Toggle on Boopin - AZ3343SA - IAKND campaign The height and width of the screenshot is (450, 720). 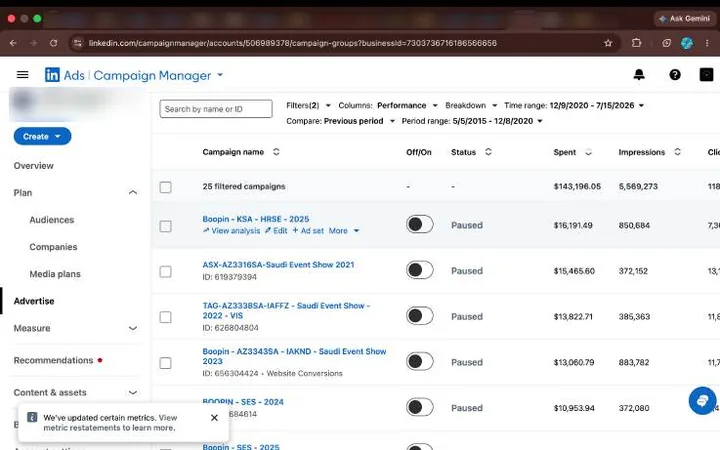(x=419, y=361)
